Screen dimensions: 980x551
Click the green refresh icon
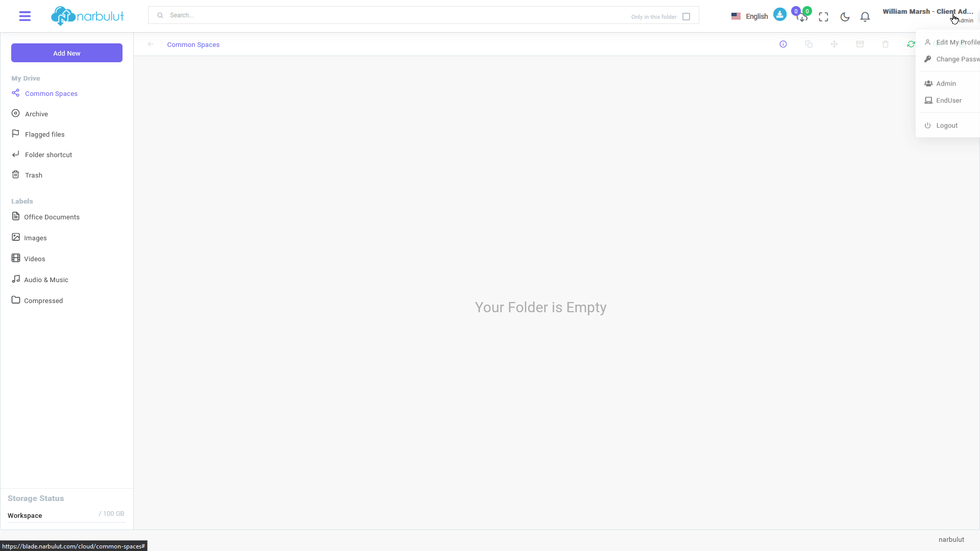[911, 44]
